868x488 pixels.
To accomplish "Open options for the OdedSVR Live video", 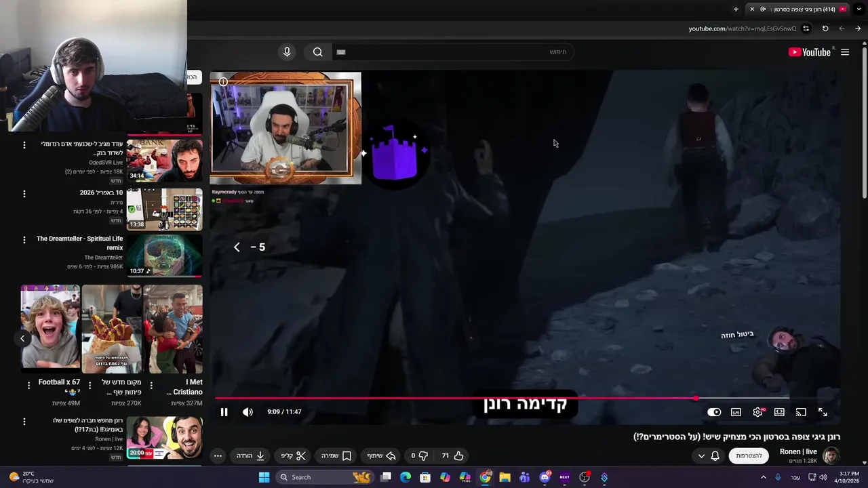I will pos(24,145).
